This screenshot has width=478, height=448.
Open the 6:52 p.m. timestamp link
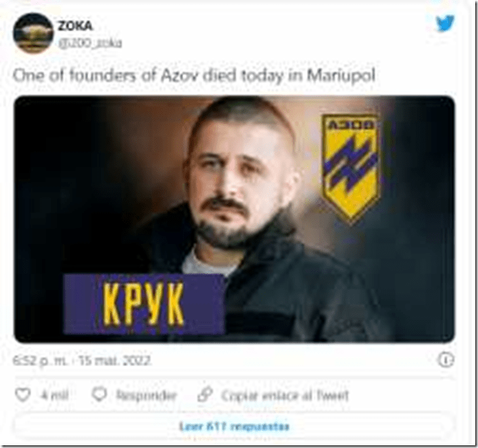click(x=40, y=361)
